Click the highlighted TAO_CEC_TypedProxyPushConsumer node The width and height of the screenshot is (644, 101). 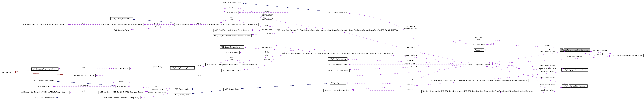coord(575,50)
